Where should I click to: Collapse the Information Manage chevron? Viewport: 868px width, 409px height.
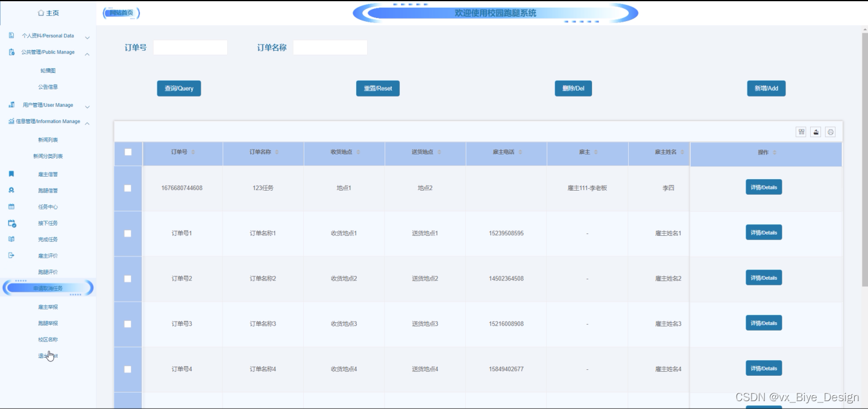coord(87,123)
